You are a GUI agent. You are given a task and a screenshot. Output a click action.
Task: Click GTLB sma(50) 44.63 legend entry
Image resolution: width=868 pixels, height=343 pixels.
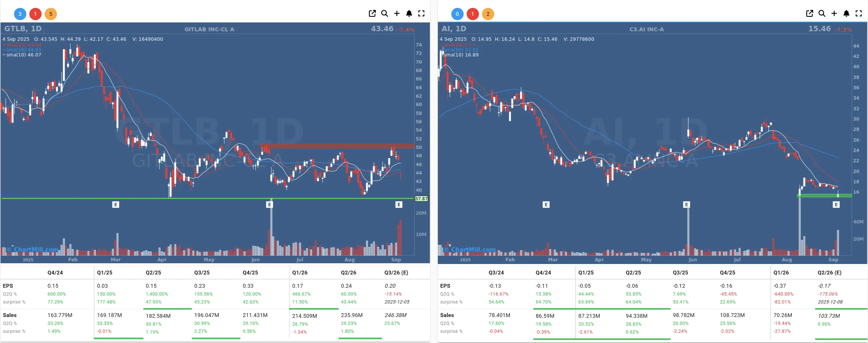(x=22, y=50)
